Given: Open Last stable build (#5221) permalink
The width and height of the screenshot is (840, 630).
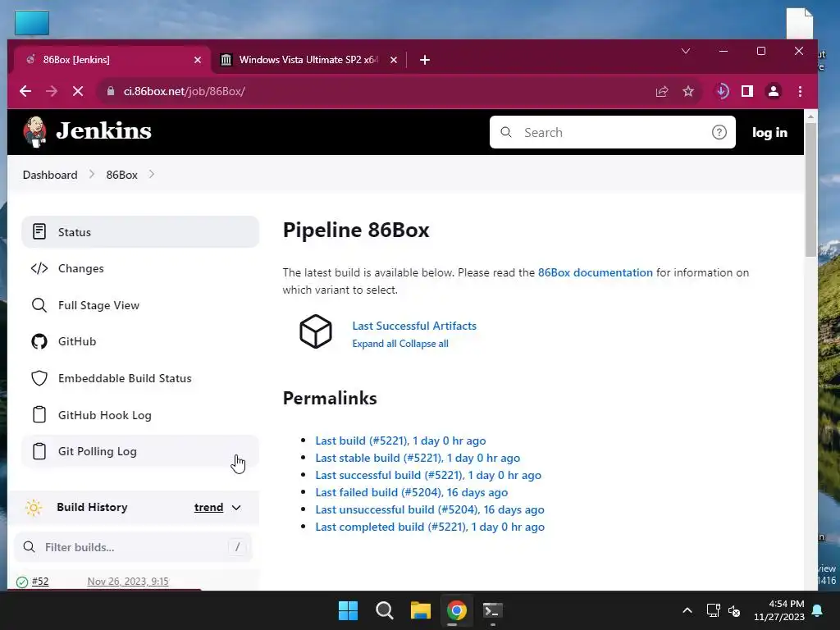Looking at the screenshot, I should click(x=418, y=458).
